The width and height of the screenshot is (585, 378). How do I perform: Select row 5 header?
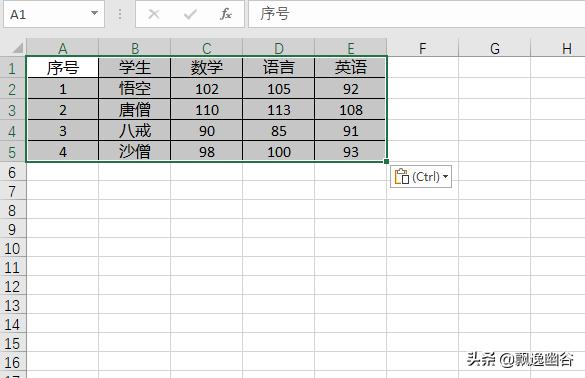coord(13,152)
